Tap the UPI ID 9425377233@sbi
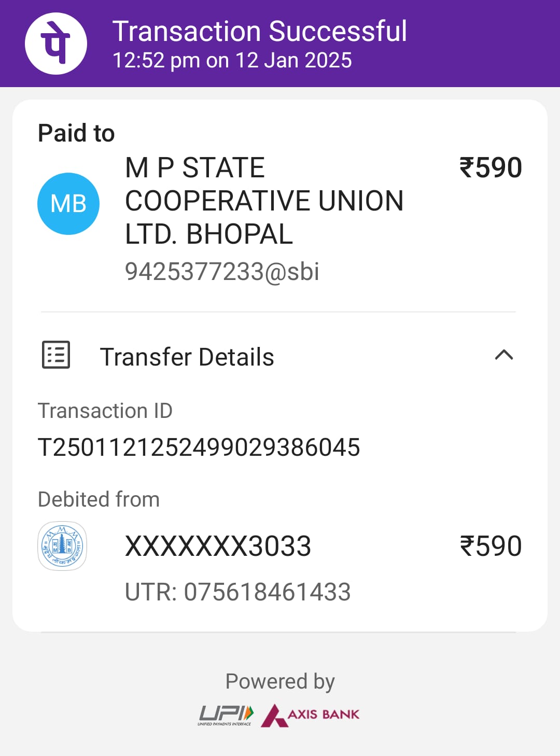 pyautogui.click(x=222, y=272)
